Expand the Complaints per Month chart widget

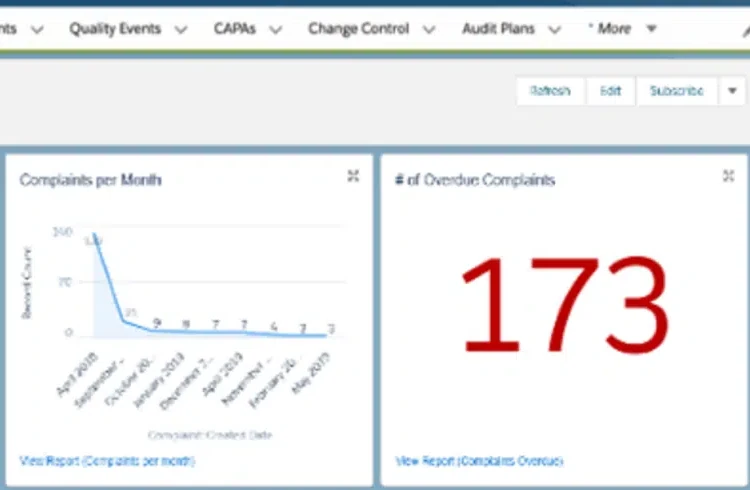[x=353, y=176]
